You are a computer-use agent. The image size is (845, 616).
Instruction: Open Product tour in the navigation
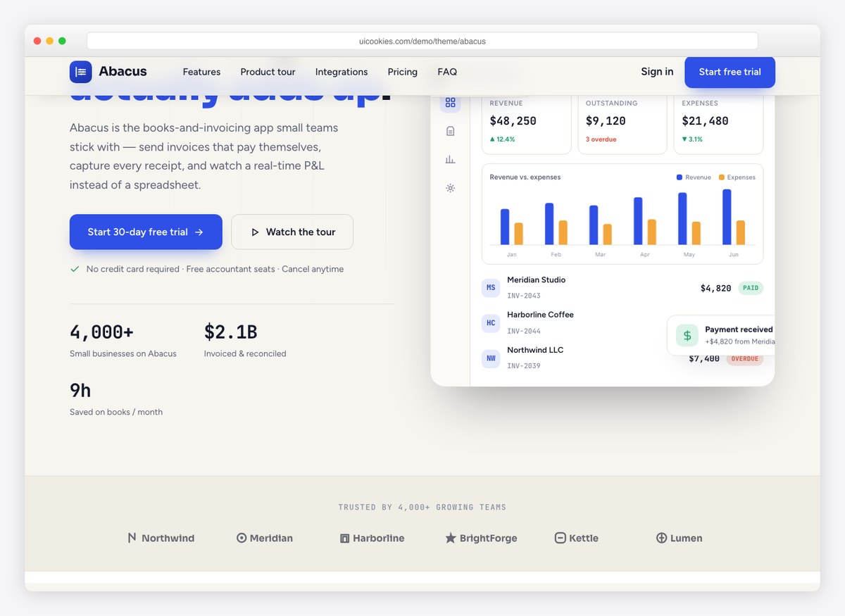pyautogui.click(x=268, y=72)
